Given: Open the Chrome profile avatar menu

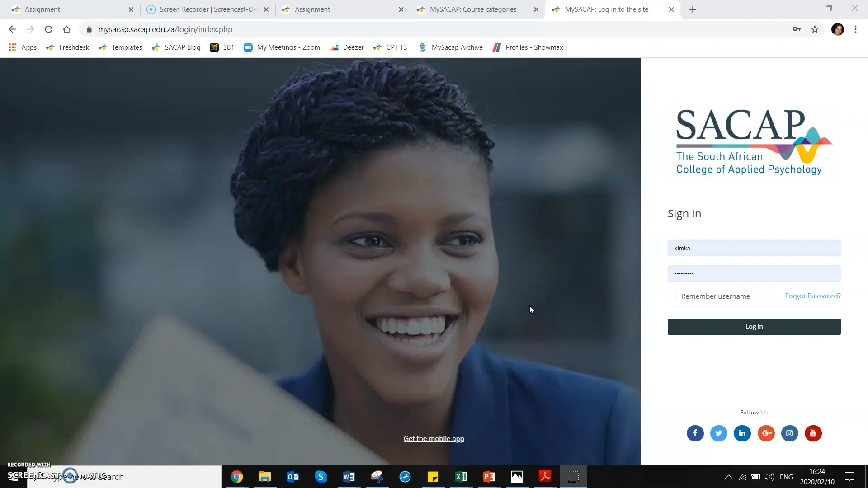Looking at the screenshot, I should 837,29.
